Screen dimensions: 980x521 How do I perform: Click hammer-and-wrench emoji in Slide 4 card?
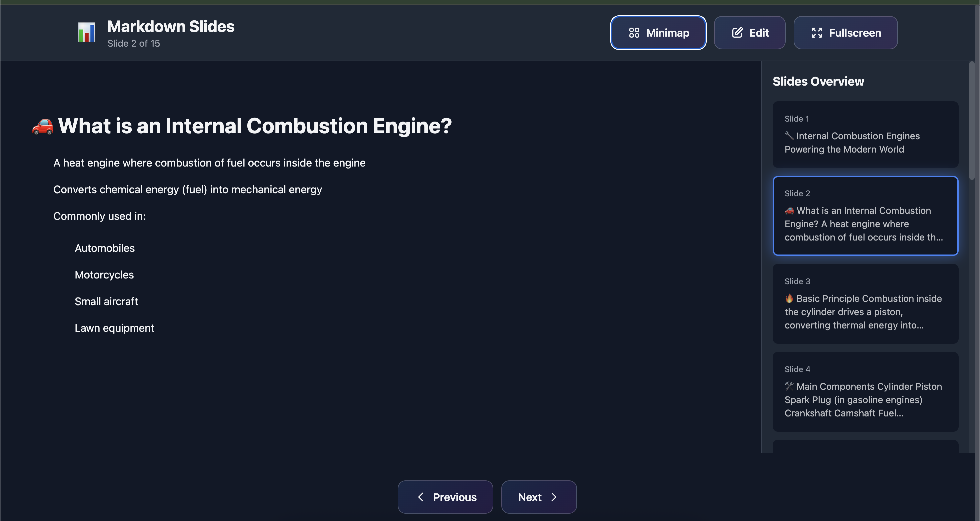pyautogui.click(x=789, y=386)
